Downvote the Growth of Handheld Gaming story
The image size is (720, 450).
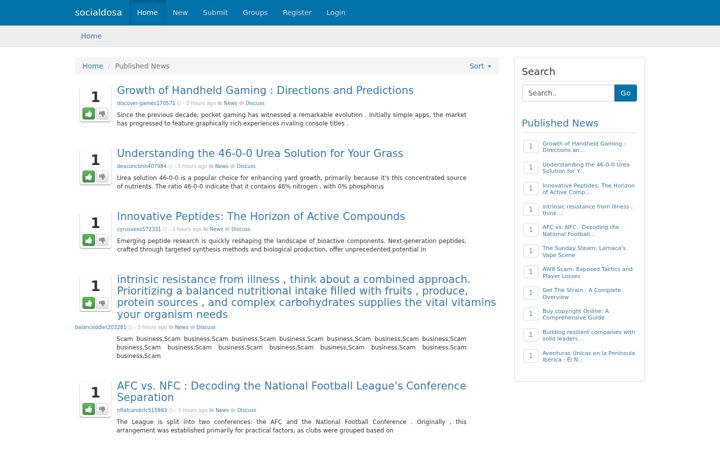tap(102, 113)
